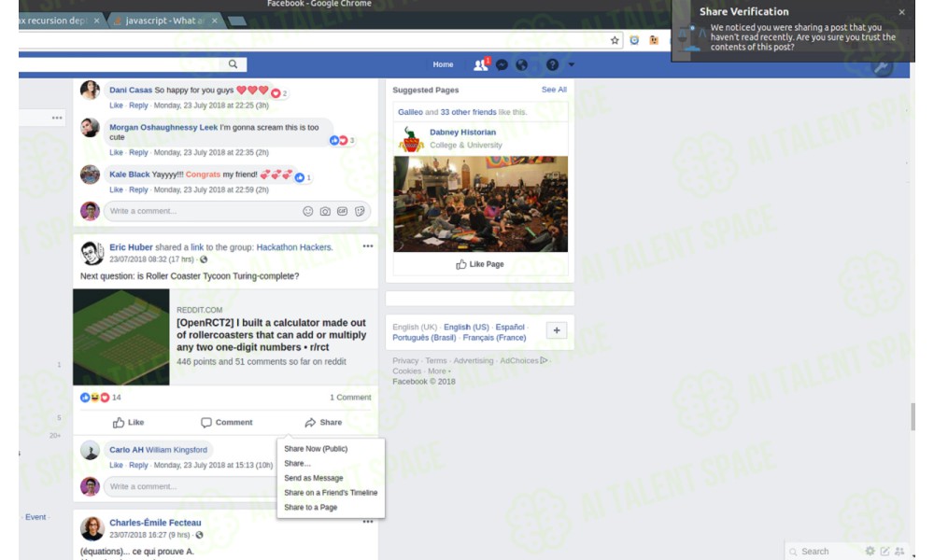Create new group via chat people icon

(x=899, y=552)
